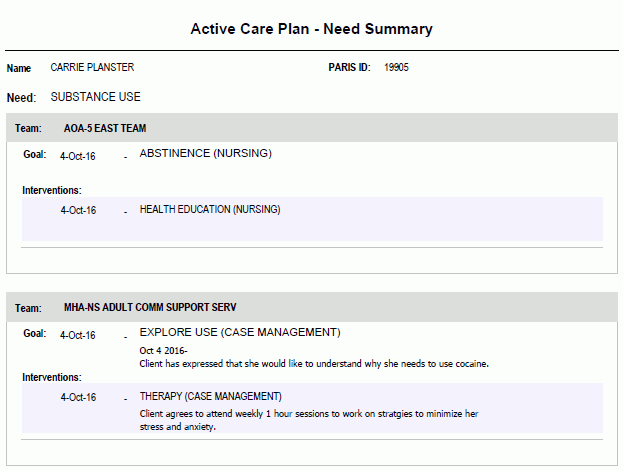Click the HEALTH EDUCATION (NURSING) intervention
Viewport: 623px width, 470px height.
(x=210, y=209)
